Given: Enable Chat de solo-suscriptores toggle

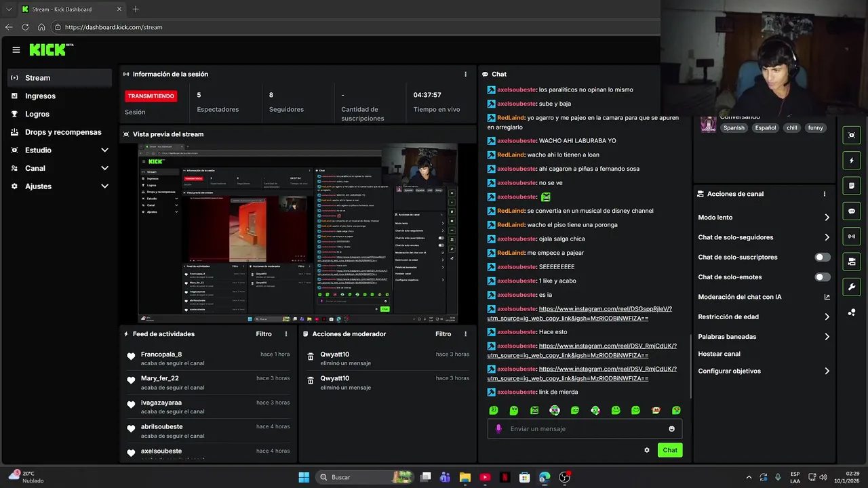Looking at the screenshot, I should (823, 257).
